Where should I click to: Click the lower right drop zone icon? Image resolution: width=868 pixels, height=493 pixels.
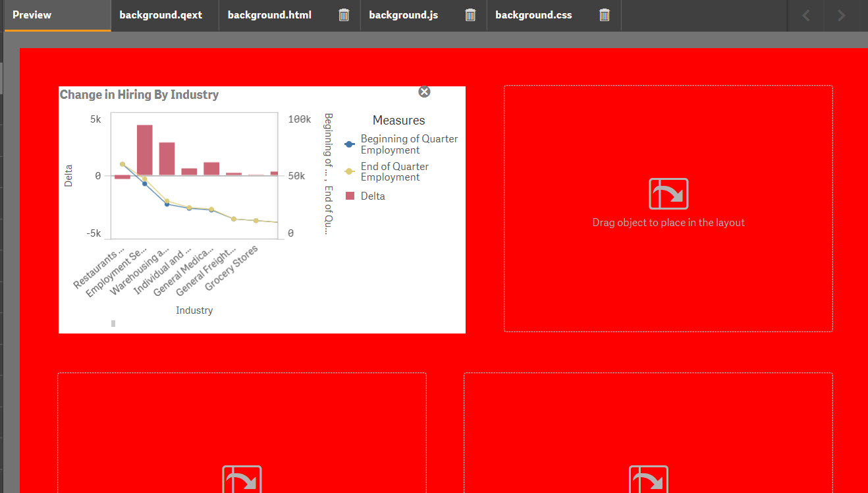coord(649,479)
